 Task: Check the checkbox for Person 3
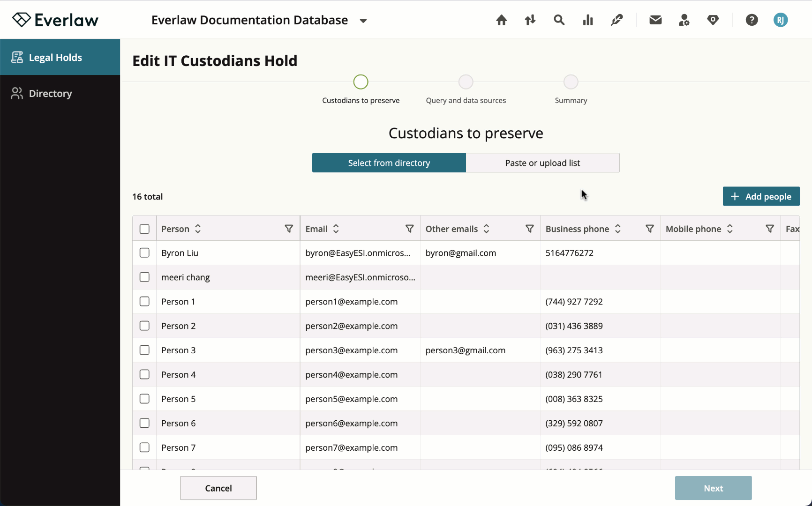(144, 350)
